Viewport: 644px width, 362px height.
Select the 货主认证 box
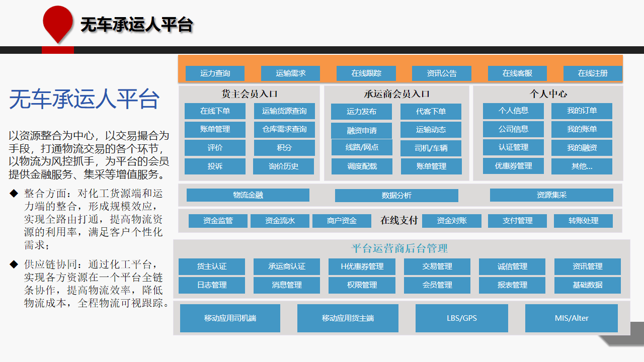pos(212,266)
